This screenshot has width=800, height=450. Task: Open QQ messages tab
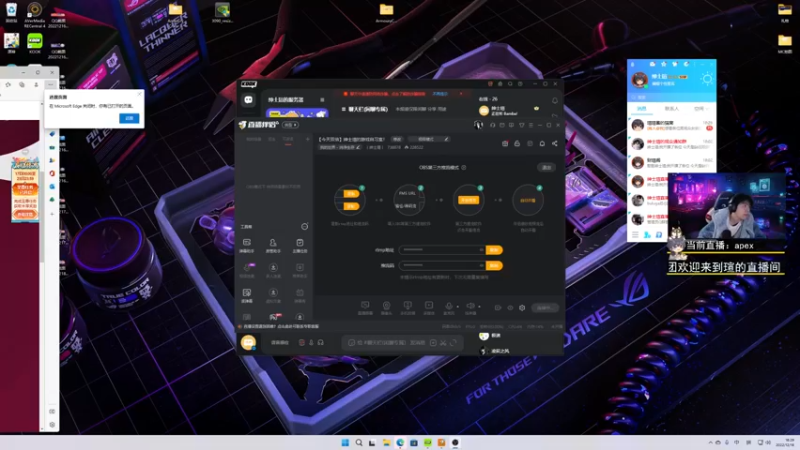coord(641,109)
